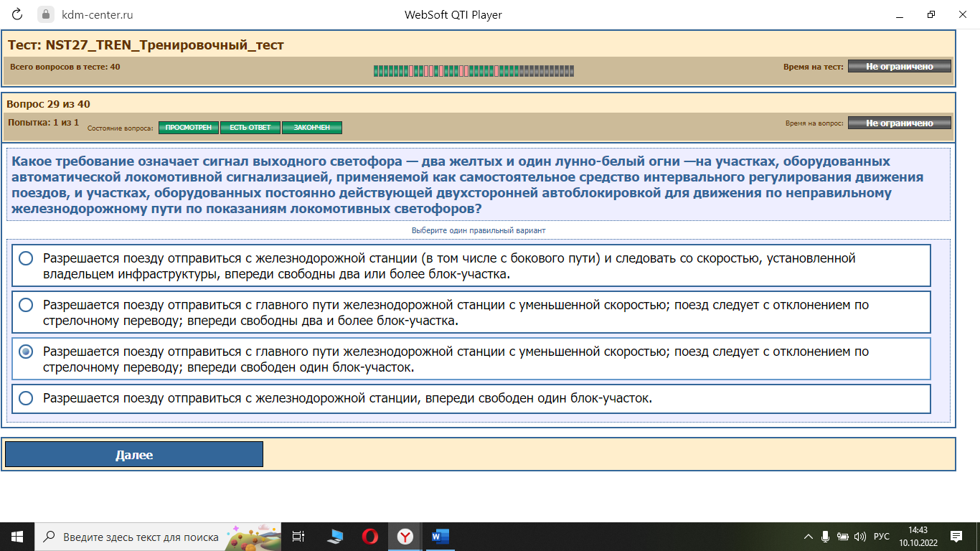
Task: Click the Далее button
Action: pos(134,455)
